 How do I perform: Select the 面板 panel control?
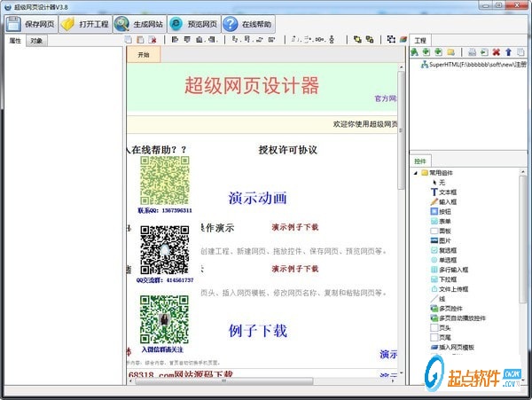pos(441,231)
